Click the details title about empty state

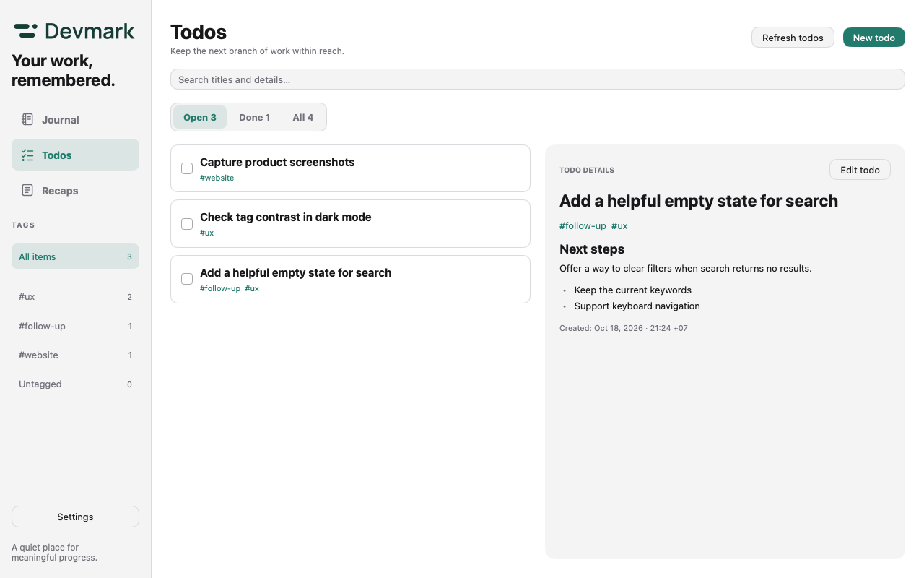[699, 201]
